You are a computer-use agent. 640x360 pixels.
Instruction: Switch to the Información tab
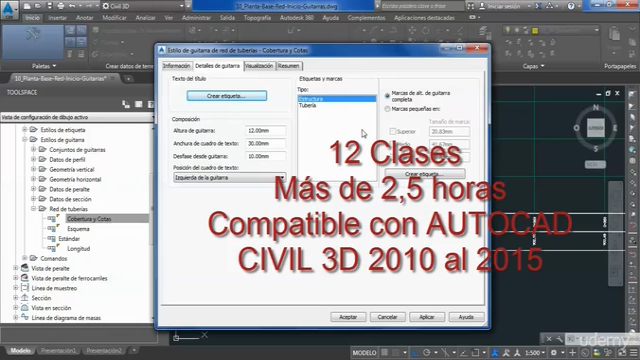[x=176, y=66]
